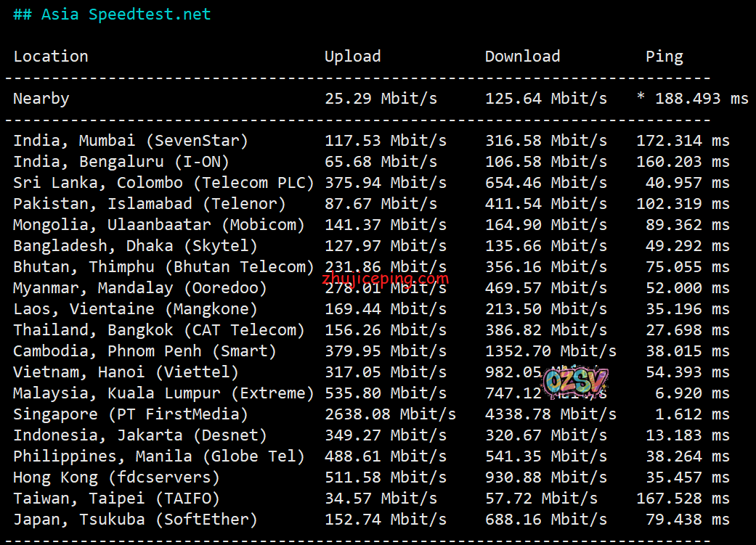This screenshot has width=756, height=545.
Task: Click the colorful OZSY graffiti logo
Action: pos(575,382)
